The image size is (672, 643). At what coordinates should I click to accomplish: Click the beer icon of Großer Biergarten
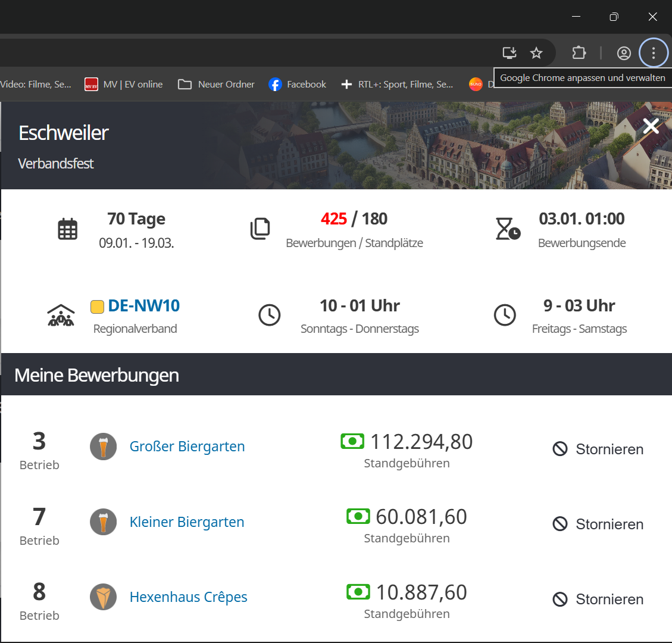(x=104, y=447)
